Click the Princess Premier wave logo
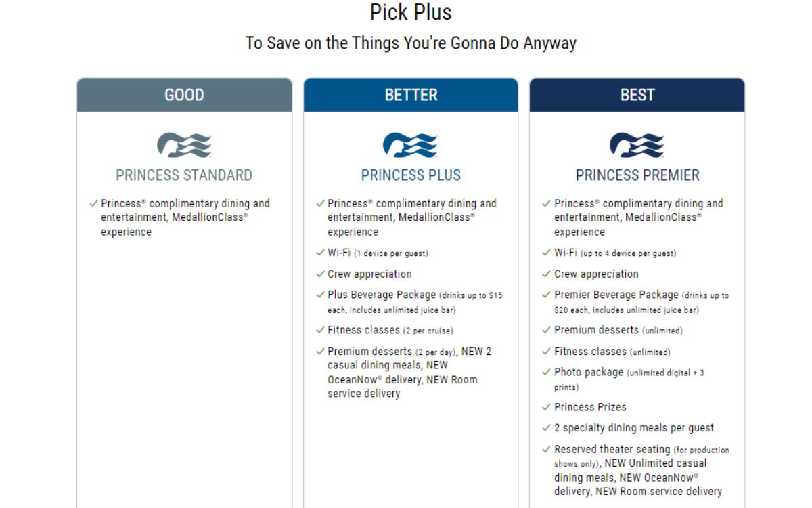The width and height of the screenshot is (812, 508). pos(637,145)
